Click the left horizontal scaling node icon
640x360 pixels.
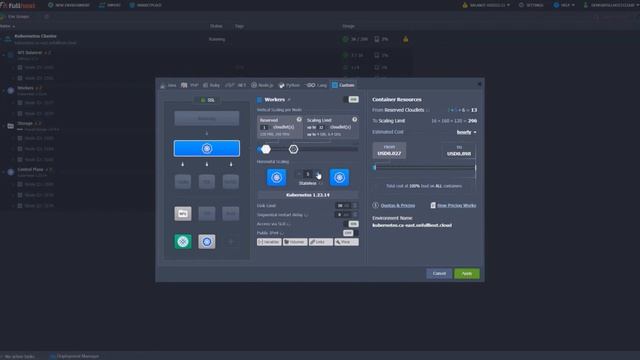click(x=276, y=178)
